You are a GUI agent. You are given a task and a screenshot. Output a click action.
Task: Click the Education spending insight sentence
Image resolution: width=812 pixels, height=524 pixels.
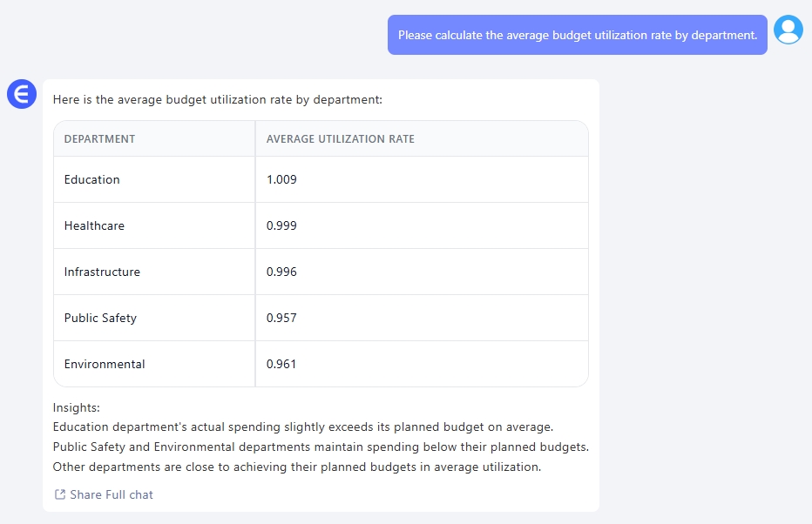pos(303,427)
